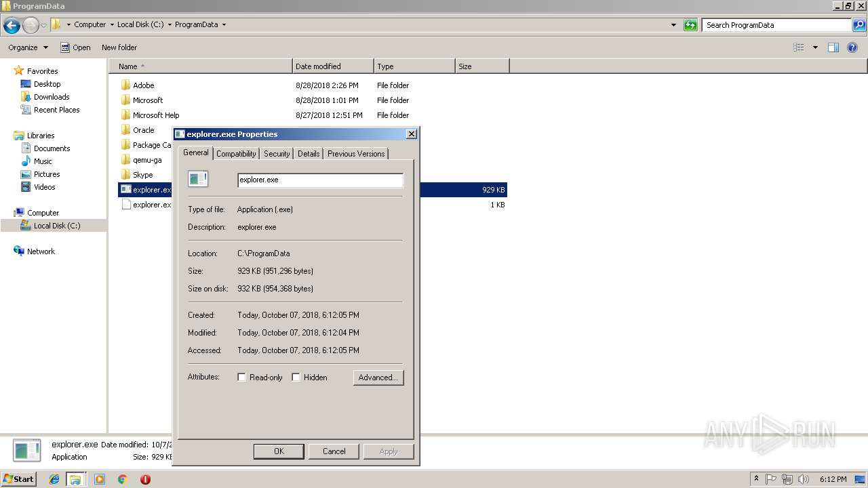Sort by the Name column header
Screen dimensions: 868x488
pyautogui.click(x=201, y=66)
